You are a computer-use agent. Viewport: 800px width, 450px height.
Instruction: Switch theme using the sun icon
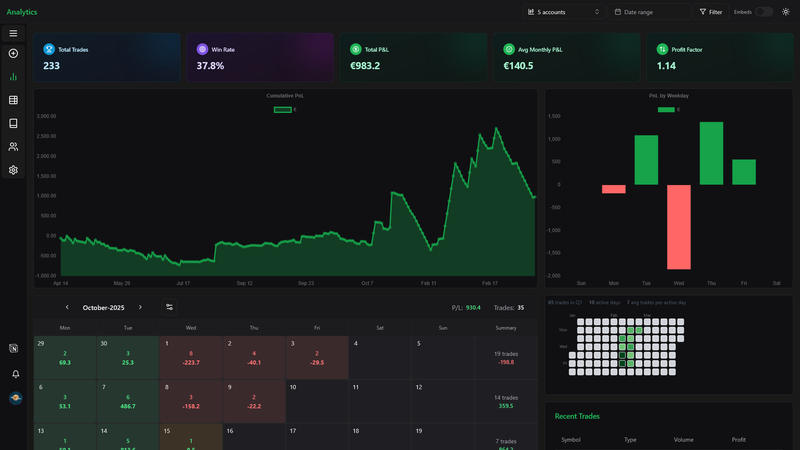pyautogui.click(x=786, y=12)
